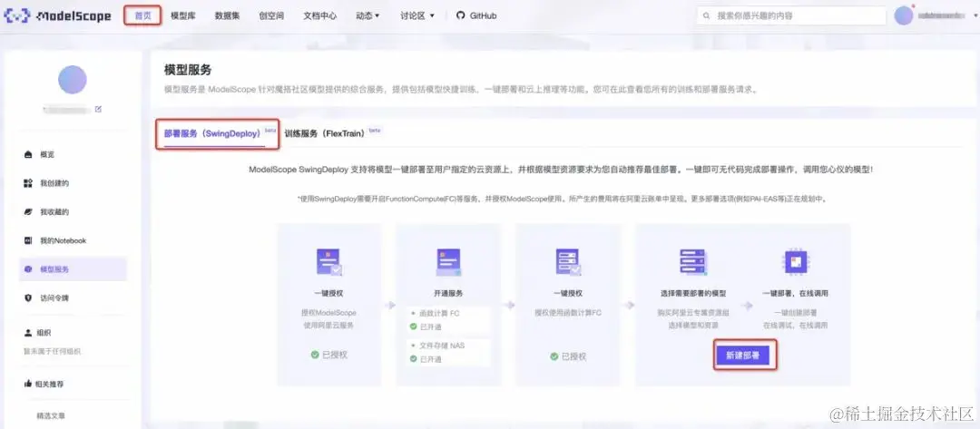Click the 选择需要部署的模型 step title
This screenshot has width=980, height=429.
[x=692, y=293]
